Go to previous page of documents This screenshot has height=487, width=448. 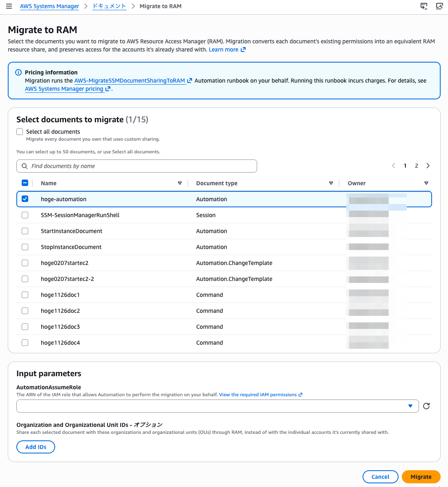393,166
